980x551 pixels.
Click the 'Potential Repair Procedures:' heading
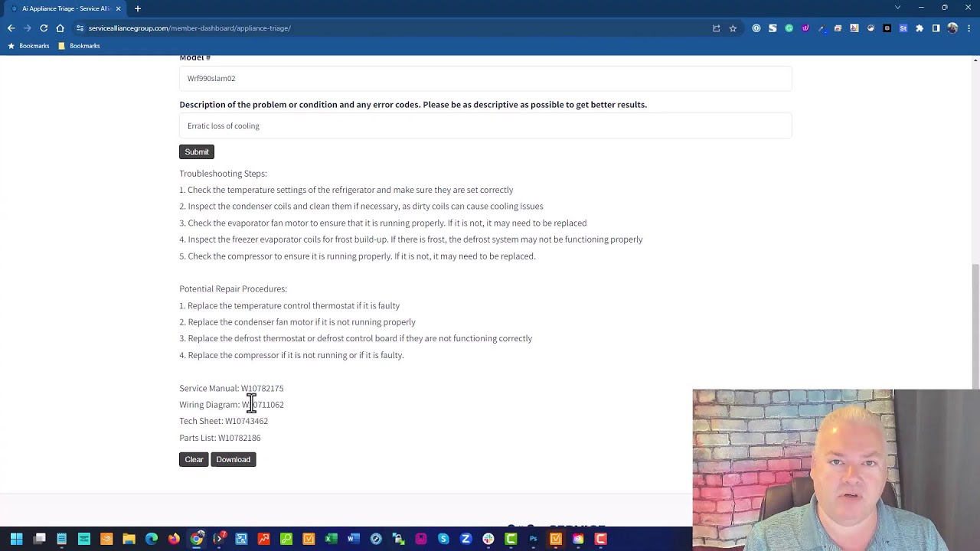pyautogui.click(x=233, y=289)
